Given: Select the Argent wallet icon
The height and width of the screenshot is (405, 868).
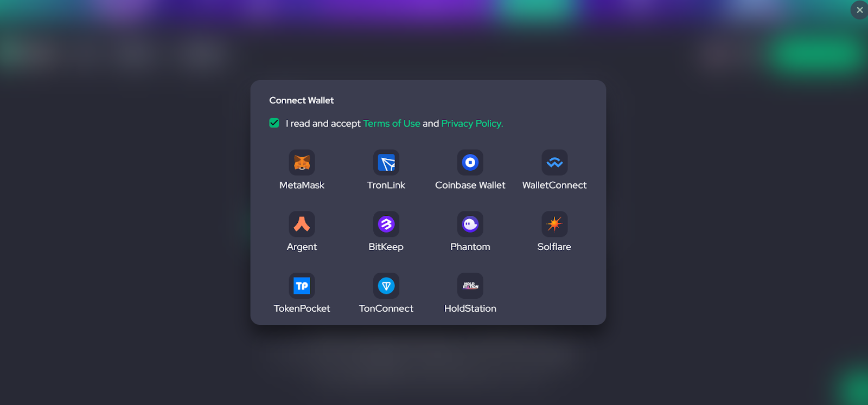Looking at the screenshot, I should pyautogui.click(x=302, y=224).
